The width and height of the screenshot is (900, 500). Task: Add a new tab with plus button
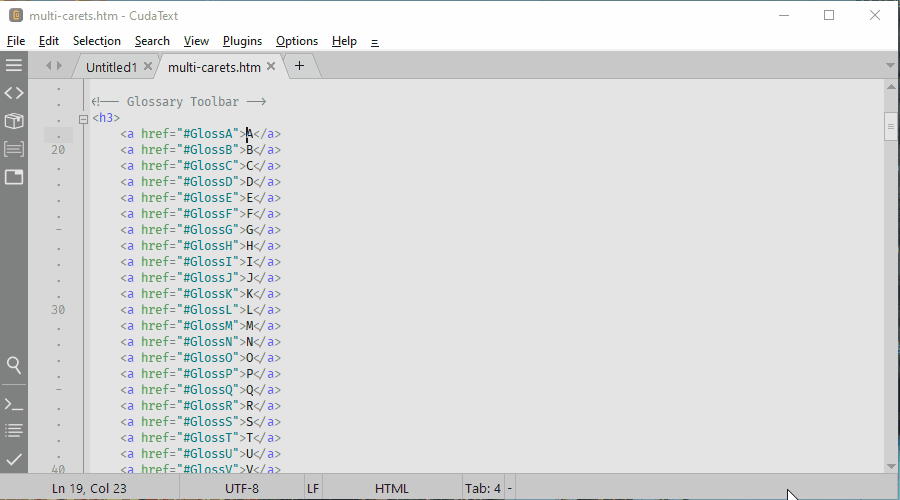pos(299,66)
